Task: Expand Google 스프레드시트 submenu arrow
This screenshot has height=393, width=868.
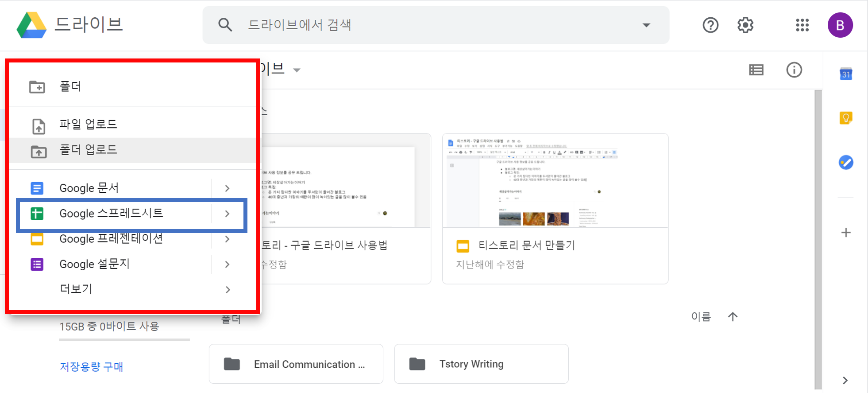Action: click(228, 214)
